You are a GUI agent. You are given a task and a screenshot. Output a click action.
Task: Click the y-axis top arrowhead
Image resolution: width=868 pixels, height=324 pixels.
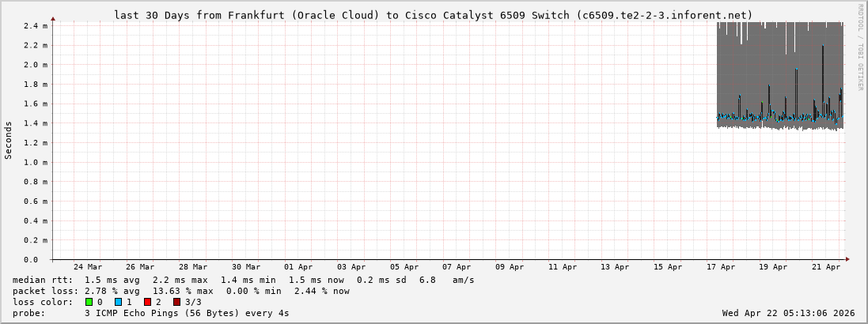click(53, 17)
